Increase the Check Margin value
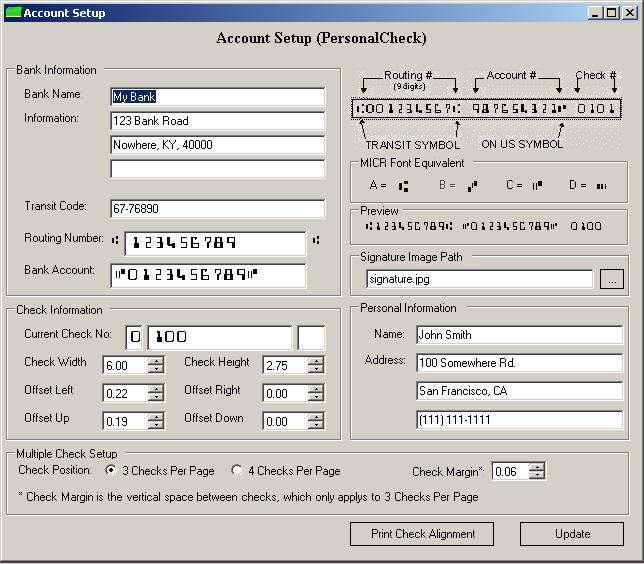This screenshot has height=564, width=644. (x=537, y=466)
